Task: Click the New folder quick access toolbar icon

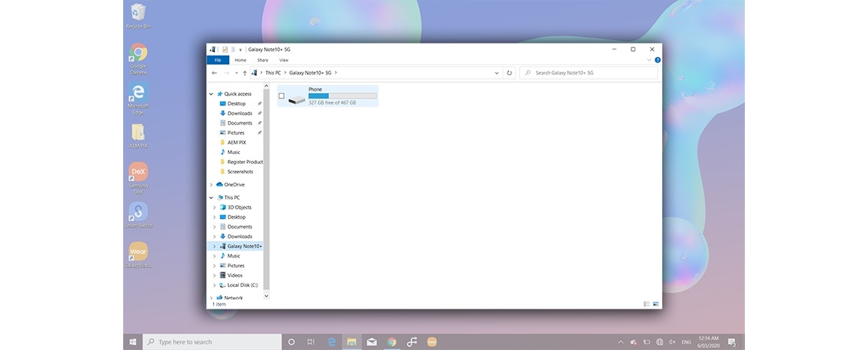Action: 233,50
